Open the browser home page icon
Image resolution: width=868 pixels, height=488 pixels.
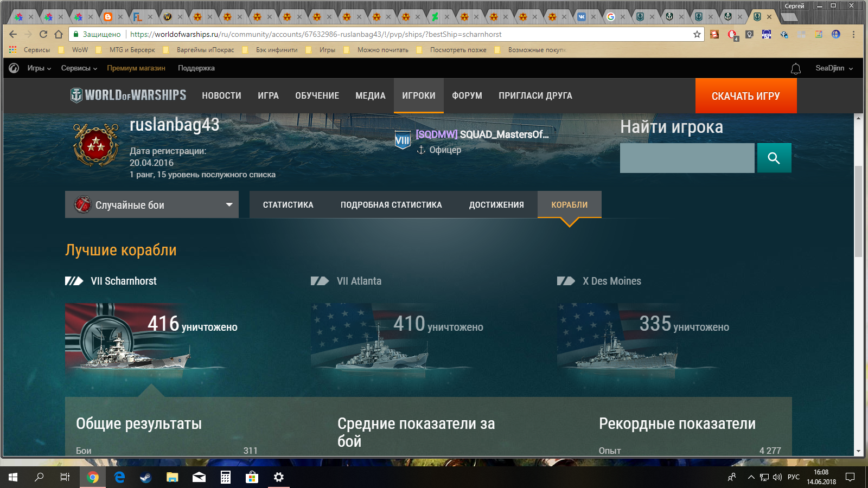pyautogui.click(x=59, y=34)
